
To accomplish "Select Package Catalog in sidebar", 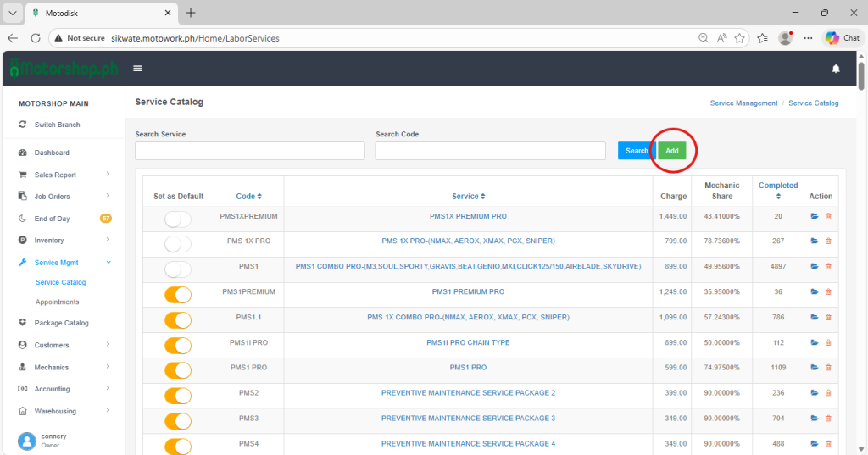I will click(x=61, y=323).
